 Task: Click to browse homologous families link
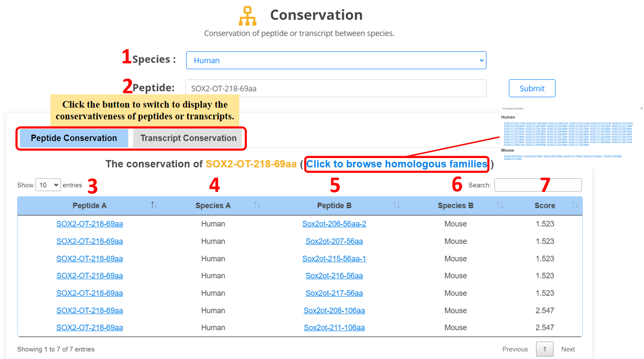pyautogui.click(x=396, y=164)
